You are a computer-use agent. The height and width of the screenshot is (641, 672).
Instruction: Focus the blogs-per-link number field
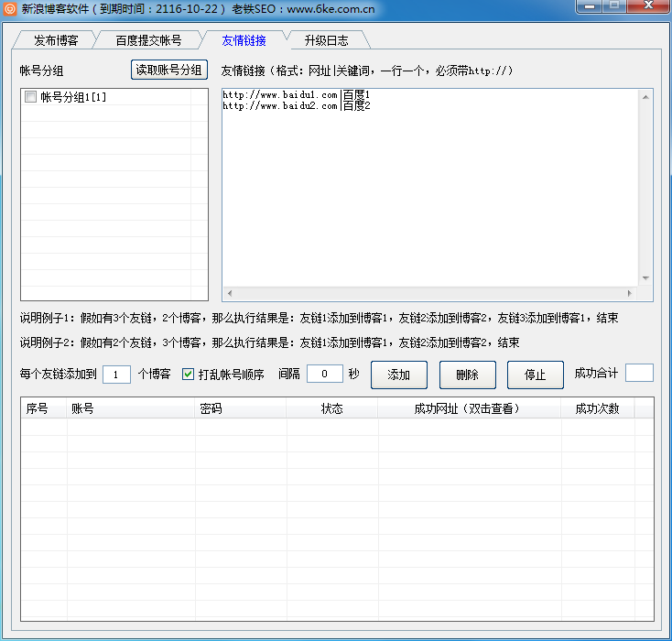[116, 375]
